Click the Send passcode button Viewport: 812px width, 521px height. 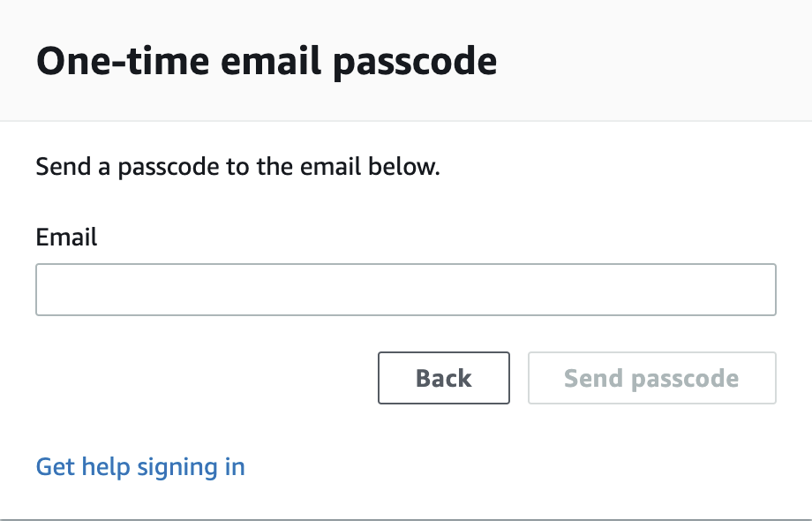[x=652, y=378]
